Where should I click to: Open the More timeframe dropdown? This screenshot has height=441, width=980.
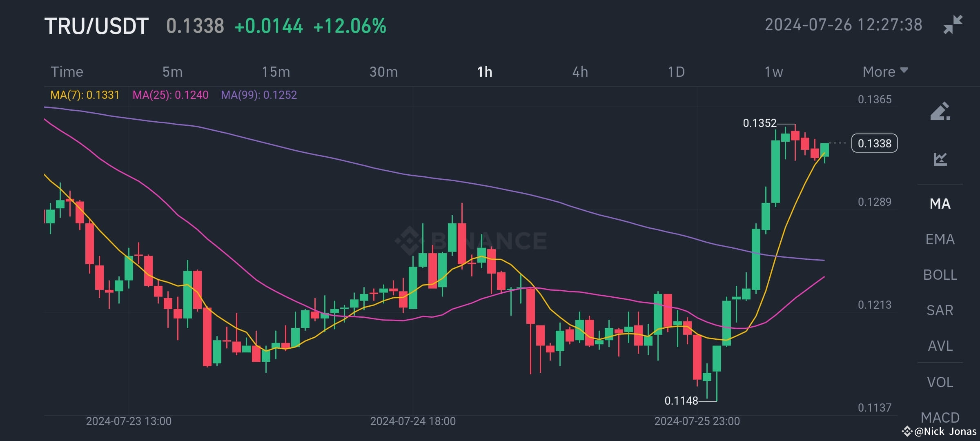pos(884,71)
